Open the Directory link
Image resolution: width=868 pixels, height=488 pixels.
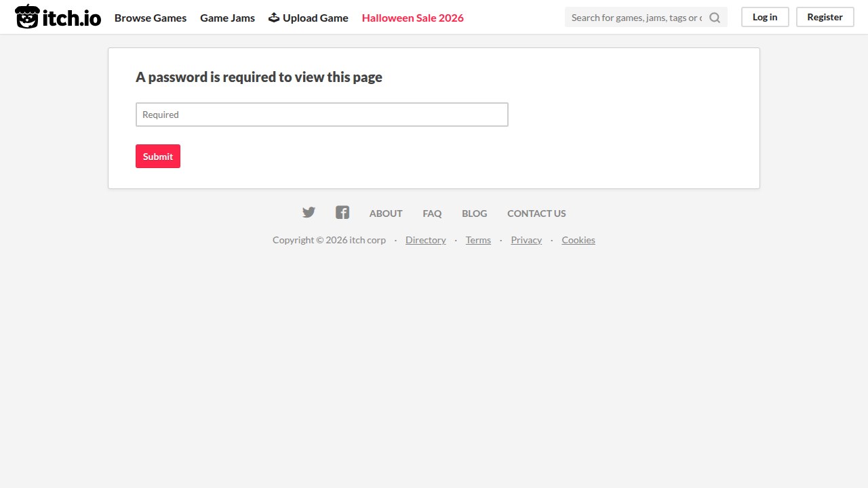click(x=426, y=240)
